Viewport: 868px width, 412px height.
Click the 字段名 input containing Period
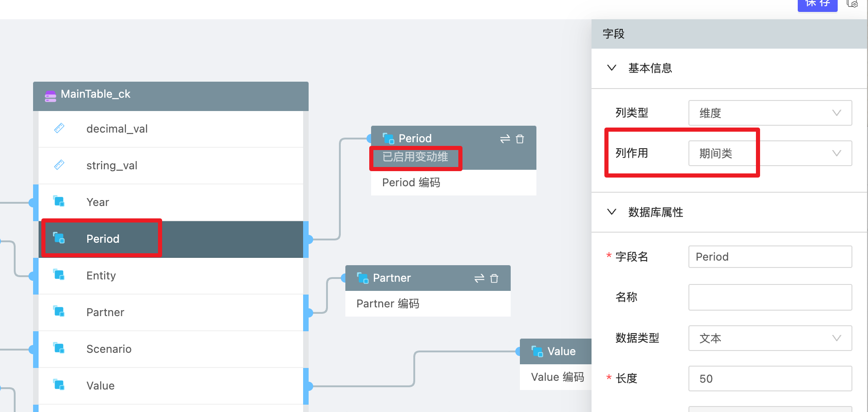(770, 257)
